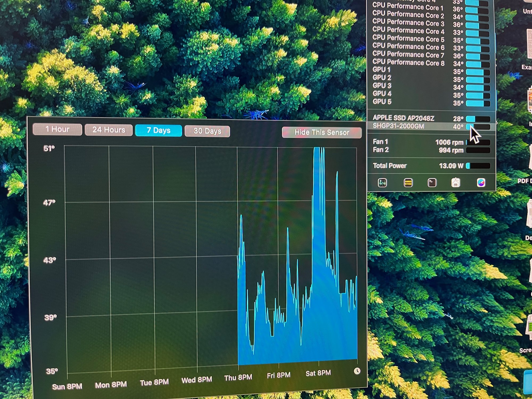Open the Console app icon
The width and height of the screenshot is (532, 399).
coord(408,182)
